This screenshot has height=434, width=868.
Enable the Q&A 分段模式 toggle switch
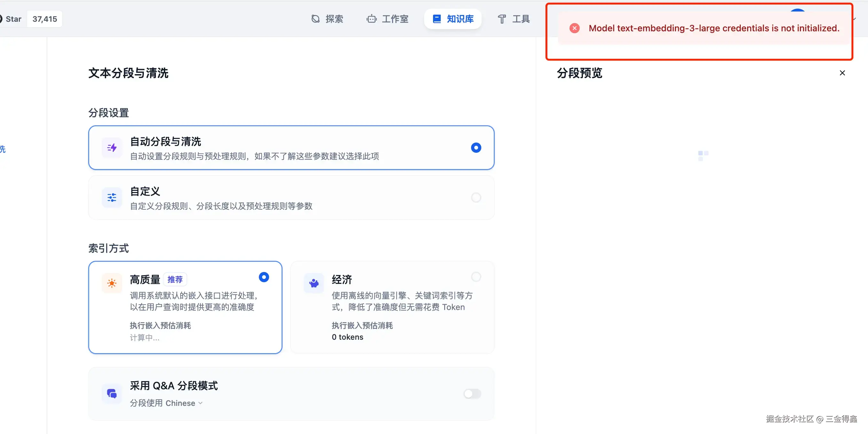[x=472, y=393]
